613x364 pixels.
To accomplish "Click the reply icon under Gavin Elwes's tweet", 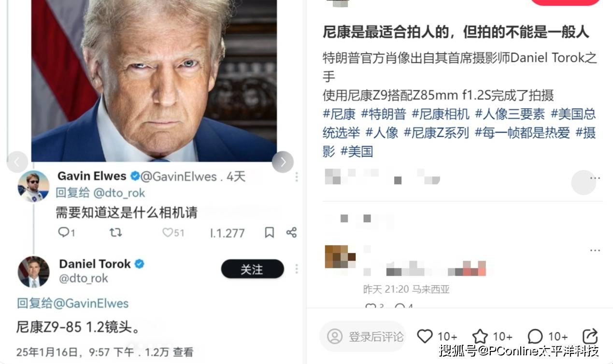I will (x=63, y=232).
